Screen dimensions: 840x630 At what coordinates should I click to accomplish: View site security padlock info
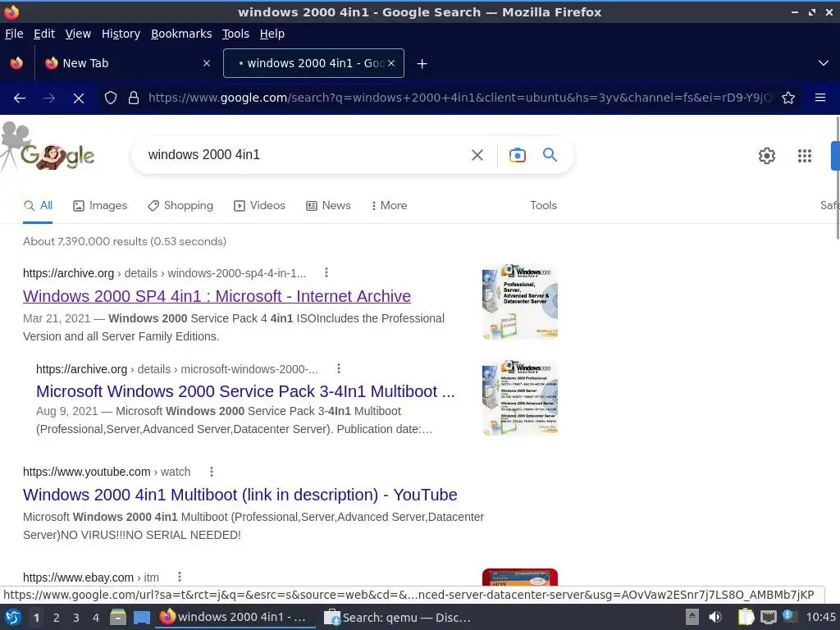134,98
